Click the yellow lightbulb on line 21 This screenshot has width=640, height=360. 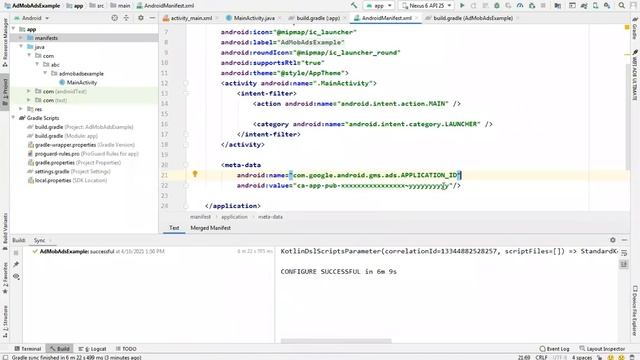(195, 174)
